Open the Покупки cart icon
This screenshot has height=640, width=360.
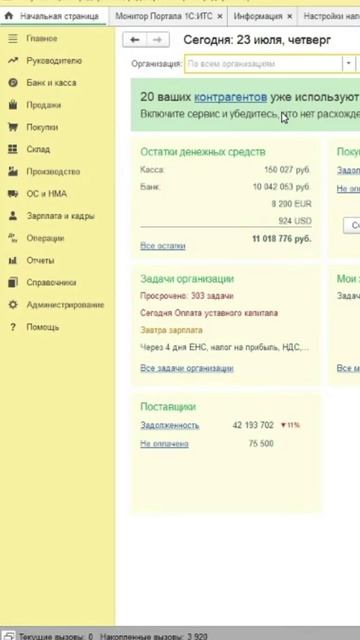pos(13,127)
